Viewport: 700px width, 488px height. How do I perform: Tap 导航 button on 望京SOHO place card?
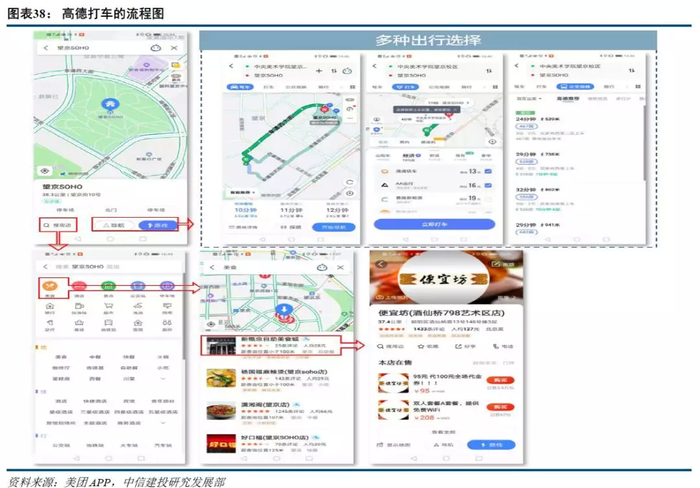coord(114,225)
